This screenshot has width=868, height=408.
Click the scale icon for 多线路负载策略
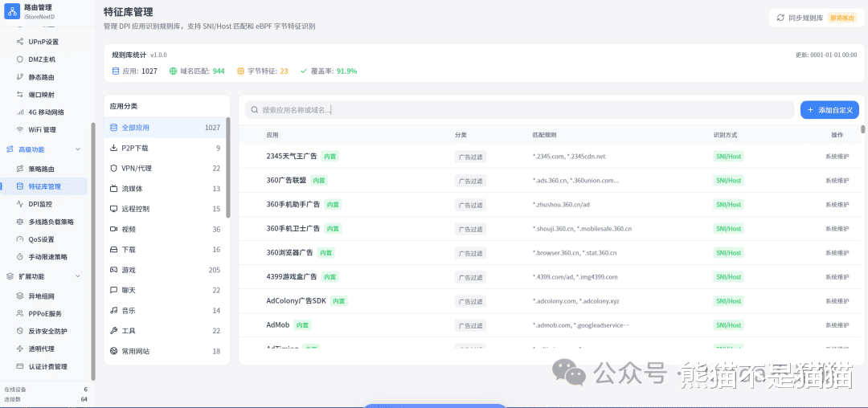pos(20,222)
